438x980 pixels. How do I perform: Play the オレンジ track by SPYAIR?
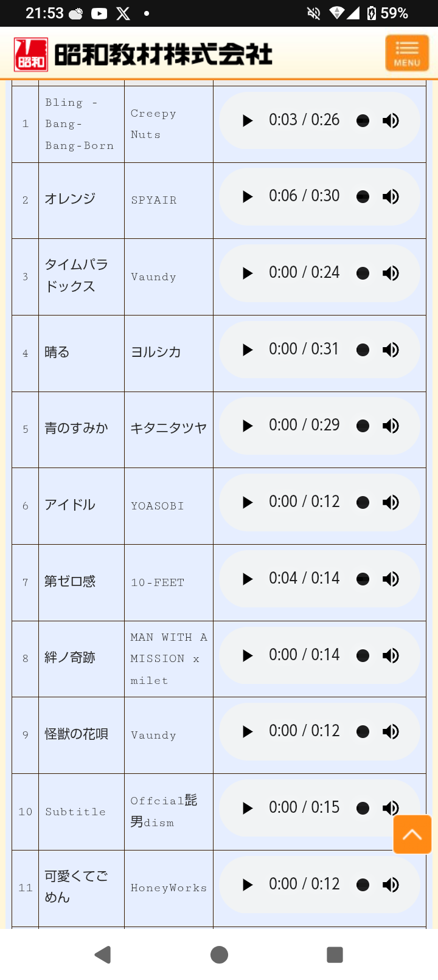[247, 197]
